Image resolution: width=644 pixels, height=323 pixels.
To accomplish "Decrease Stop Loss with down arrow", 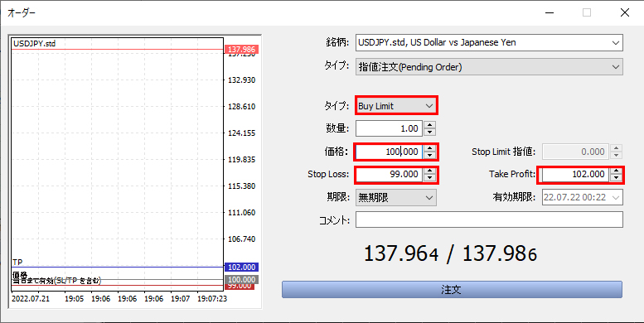I will (x=430, y=178).
